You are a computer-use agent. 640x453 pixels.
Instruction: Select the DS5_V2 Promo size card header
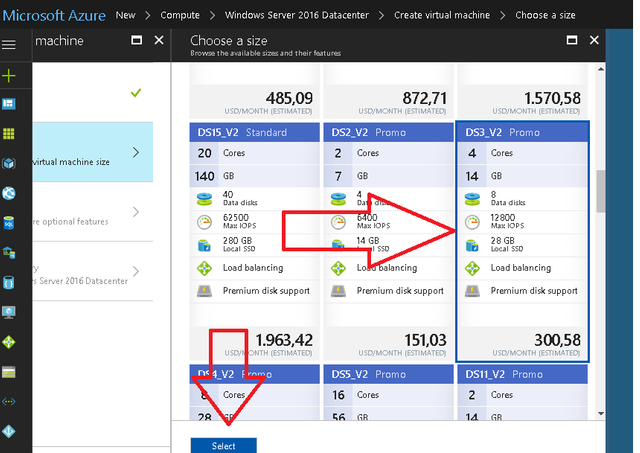click(x=389, y=374)
